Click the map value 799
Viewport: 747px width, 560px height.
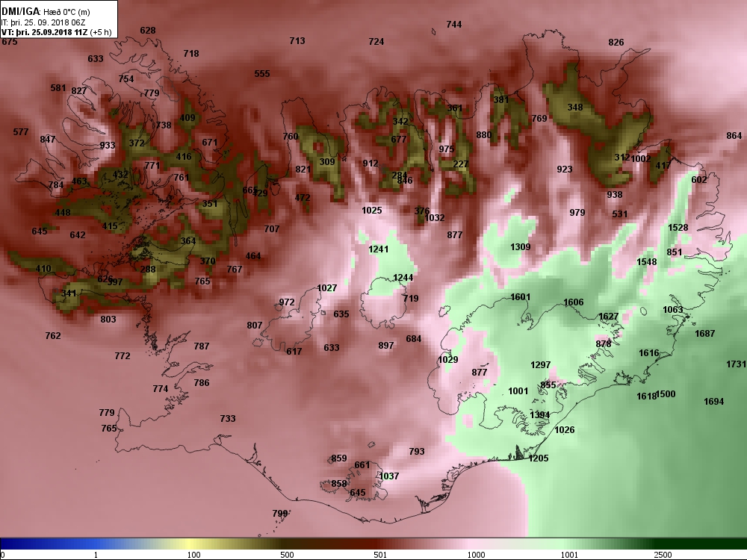[280, 514]
